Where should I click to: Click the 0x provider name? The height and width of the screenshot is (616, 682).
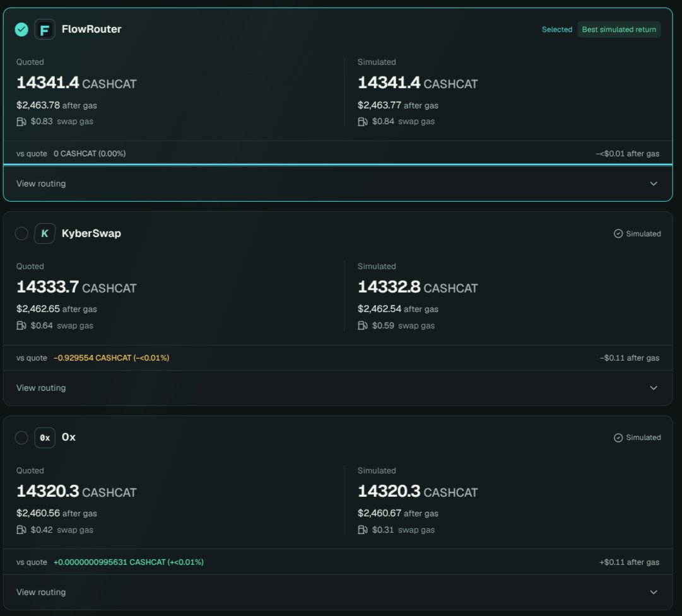click(x=69, y=438)
